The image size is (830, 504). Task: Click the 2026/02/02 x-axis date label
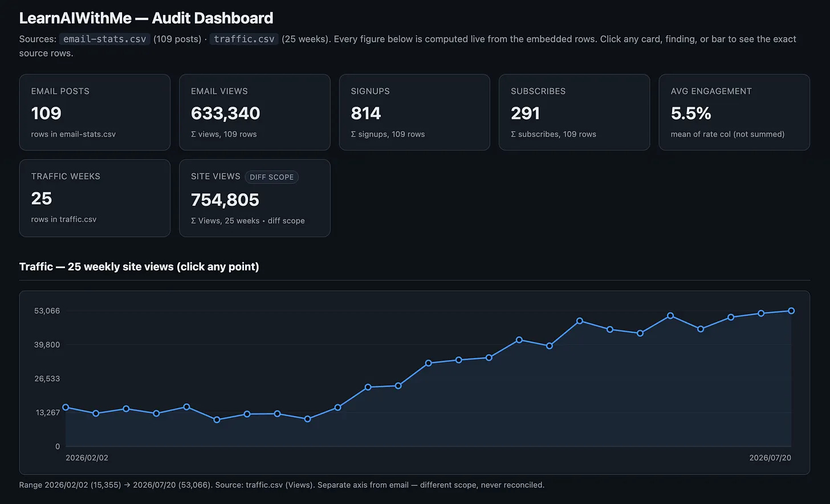[x=87, y=458]
